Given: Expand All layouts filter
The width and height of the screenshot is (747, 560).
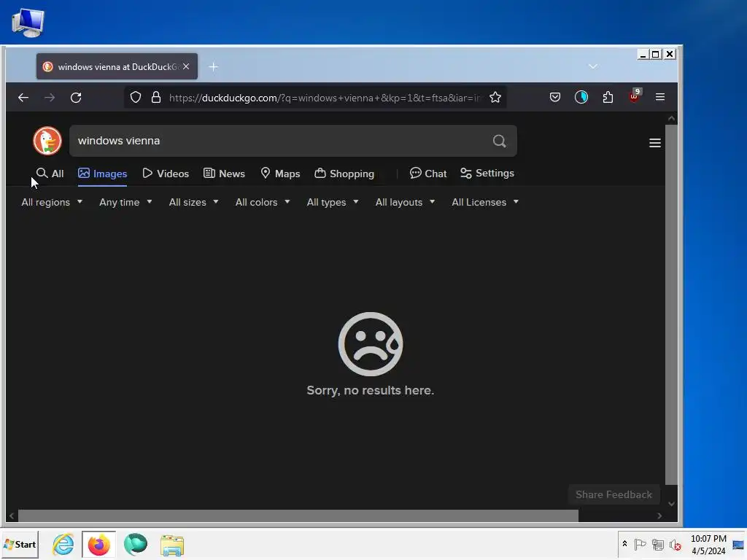Looking at the screenshot, I should pos(405,203).
